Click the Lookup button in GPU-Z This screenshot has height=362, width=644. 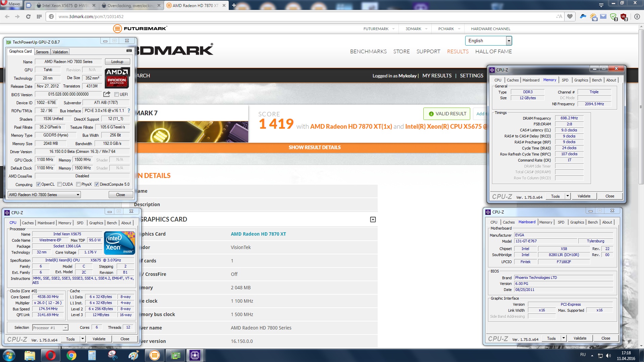coord(117,62)
